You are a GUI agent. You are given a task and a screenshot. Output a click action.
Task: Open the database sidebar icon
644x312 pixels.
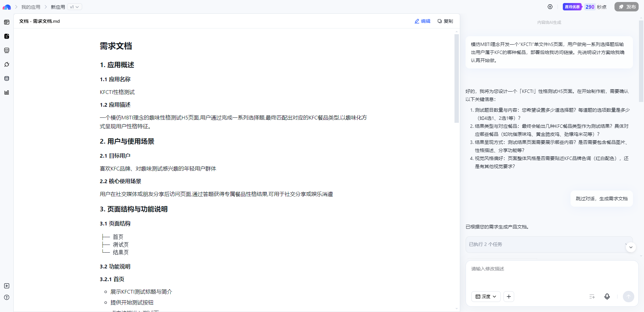tap(7, 79)
